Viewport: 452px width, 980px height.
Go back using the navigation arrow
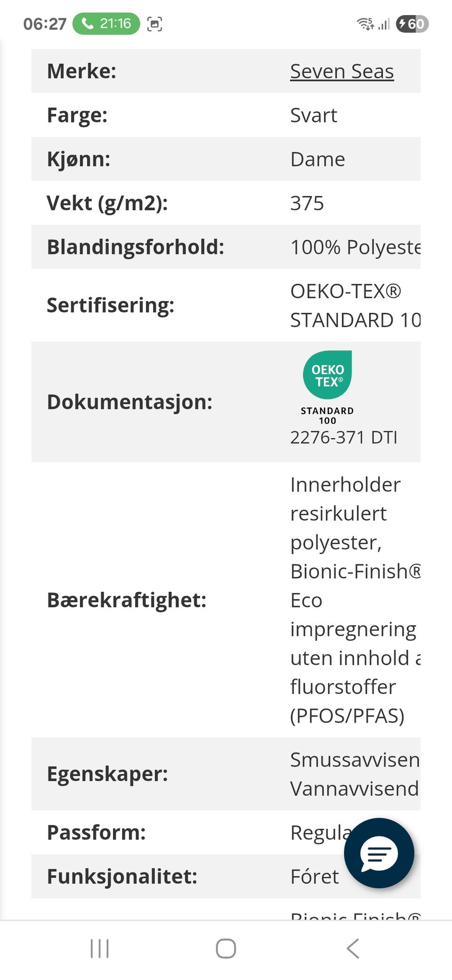pos(353,948)
